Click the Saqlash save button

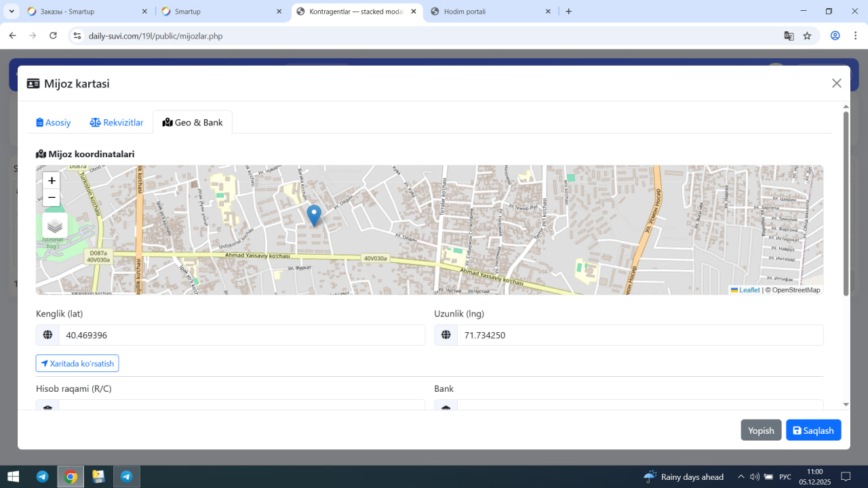pos(813,430)
